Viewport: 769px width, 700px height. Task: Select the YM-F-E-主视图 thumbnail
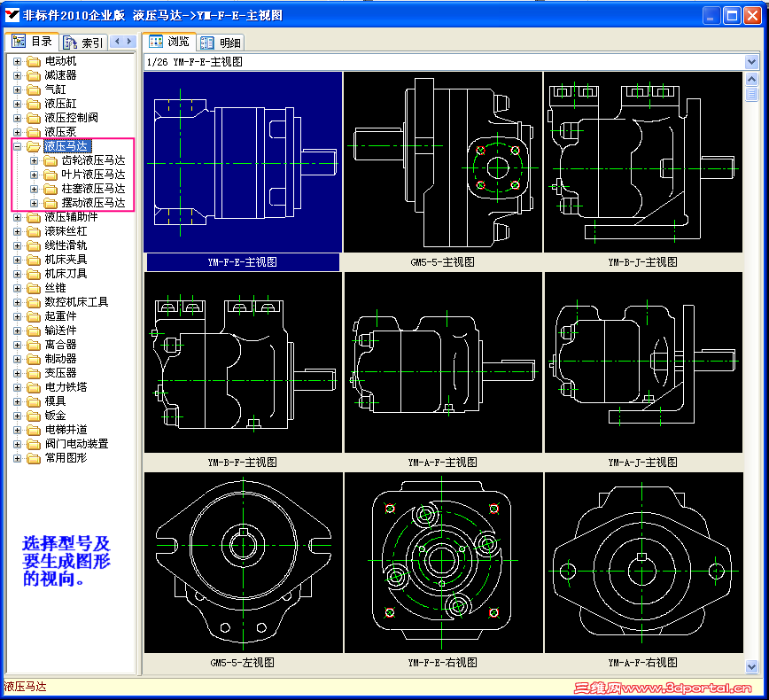[243, 162]
